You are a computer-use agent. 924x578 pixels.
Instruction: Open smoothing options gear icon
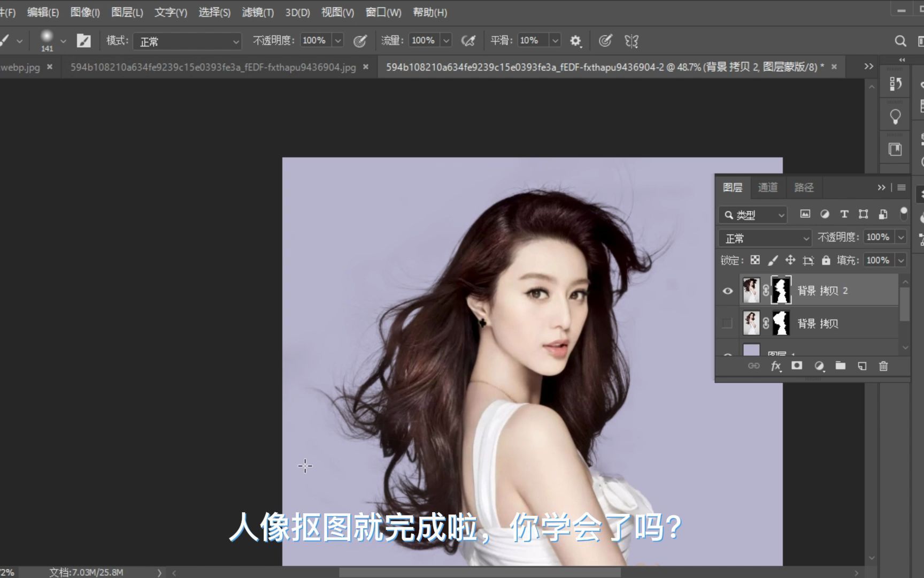[x=575, y=41]
